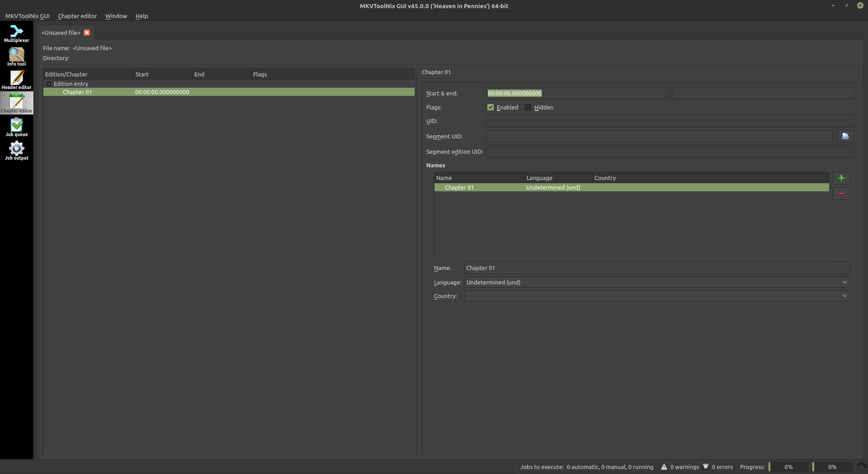Add a new chapter name entry
Screen dimensions: 868x474
[x=841, y=178]
